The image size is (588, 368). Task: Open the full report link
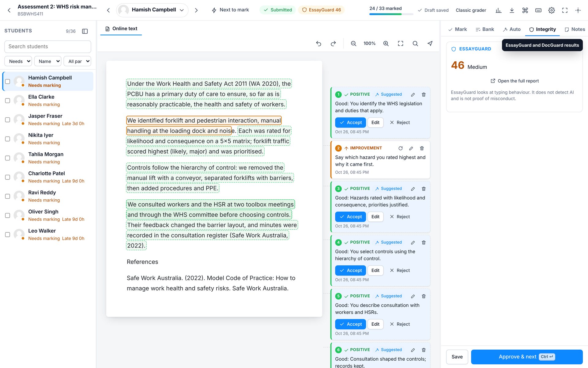[514, 81]
